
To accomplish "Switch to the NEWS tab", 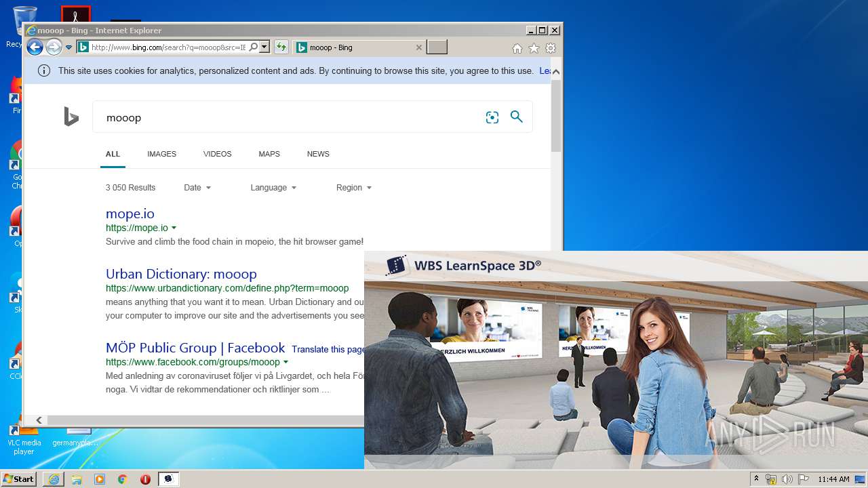I will click(318, 154).
